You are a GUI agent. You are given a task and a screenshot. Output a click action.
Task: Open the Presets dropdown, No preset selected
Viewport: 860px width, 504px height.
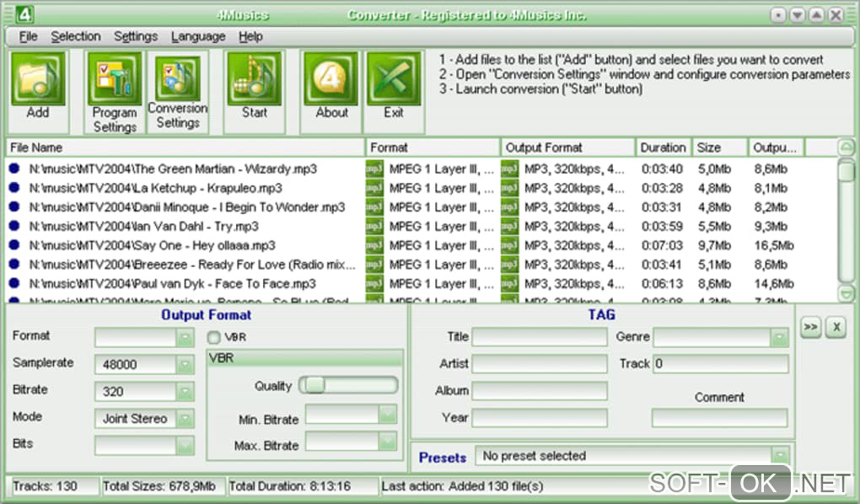(x=779, y=455)
